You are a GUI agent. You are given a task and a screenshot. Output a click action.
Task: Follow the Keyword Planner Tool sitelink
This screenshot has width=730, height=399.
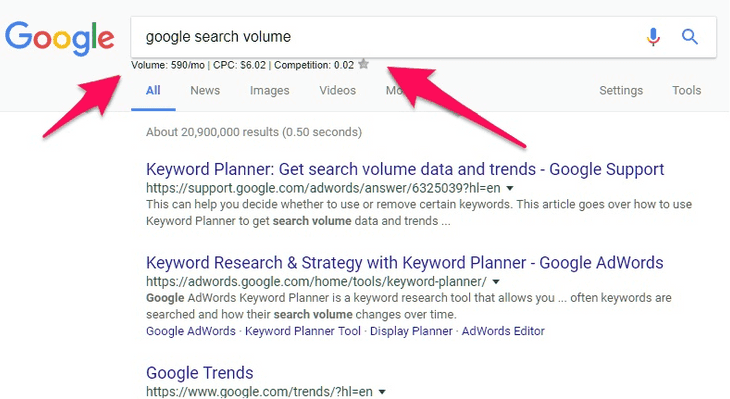pyautogui.click(x=303, y=331)
